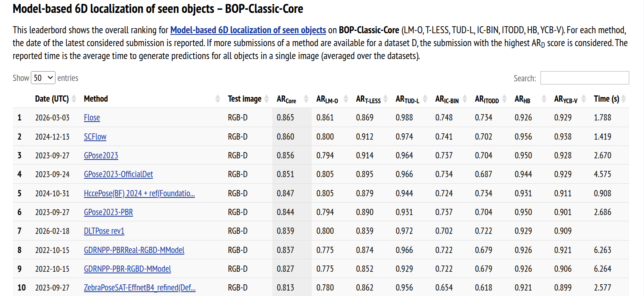Click the sort arrows beside AR LM-O
The width and height of the screenshot is (644, 296).
click(345, 99)
